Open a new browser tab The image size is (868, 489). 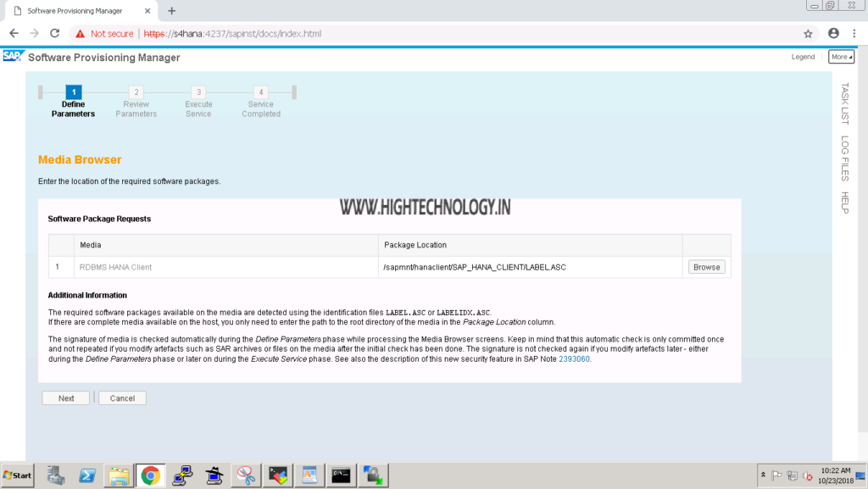171,11
